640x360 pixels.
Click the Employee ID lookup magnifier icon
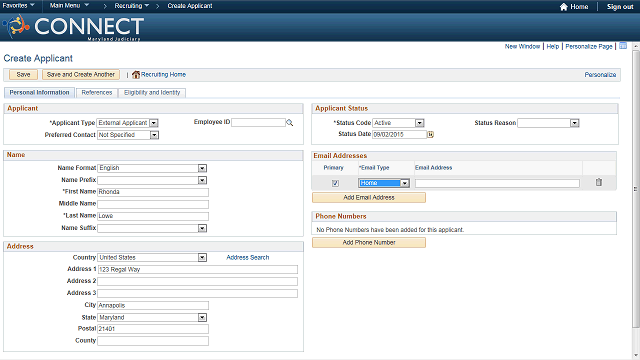point(289,122)
